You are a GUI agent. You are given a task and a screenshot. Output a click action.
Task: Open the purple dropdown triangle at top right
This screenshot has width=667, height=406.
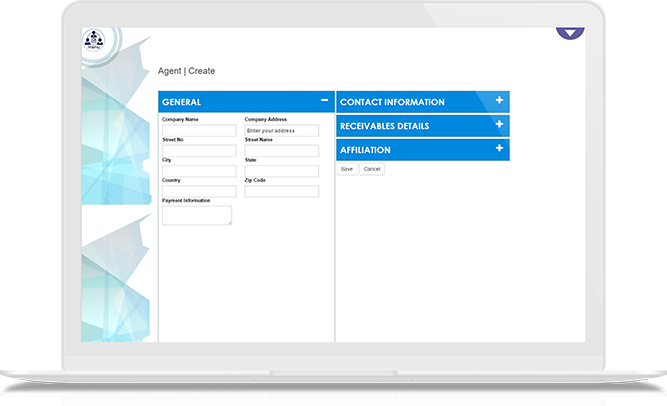(x=570, y=33)
